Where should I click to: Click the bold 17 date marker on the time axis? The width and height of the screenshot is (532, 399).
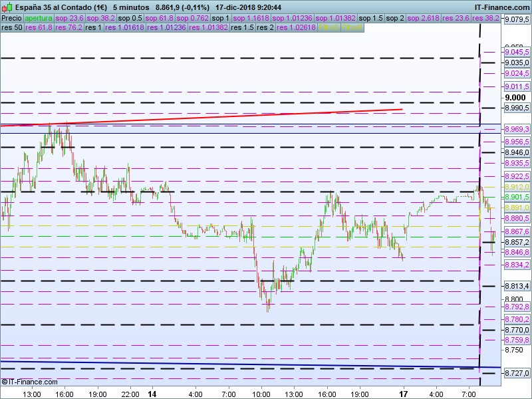pos(403,394)
